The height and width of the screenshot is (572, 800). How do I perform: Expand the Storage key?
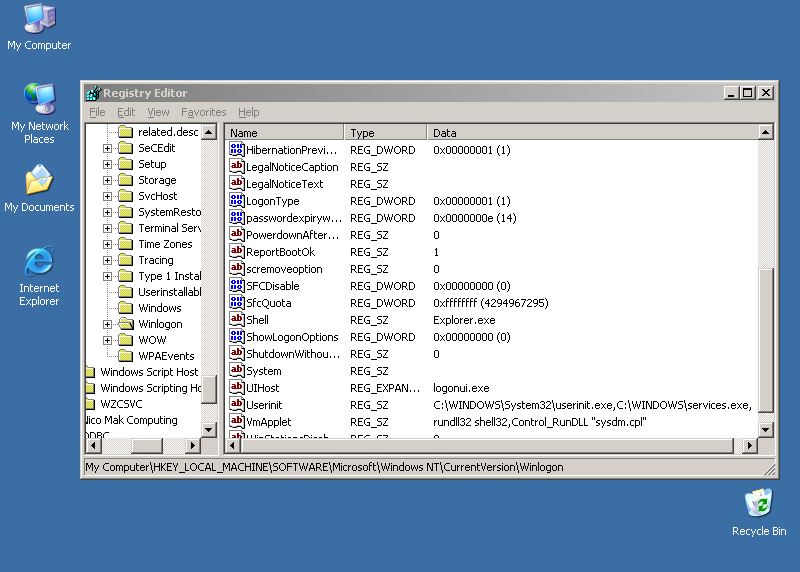point(107,180)
